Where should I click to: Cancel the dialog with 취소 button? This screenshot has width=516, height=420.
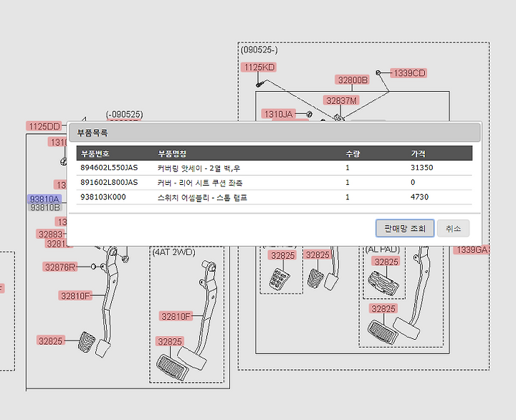click(x=453, y=228)
